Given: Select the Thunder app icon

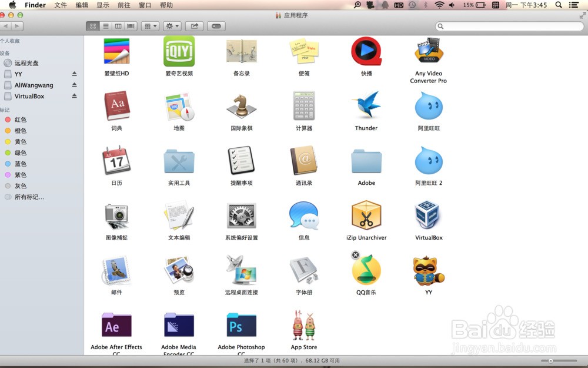Looking at the screenshot, I should tap(366, 105).
